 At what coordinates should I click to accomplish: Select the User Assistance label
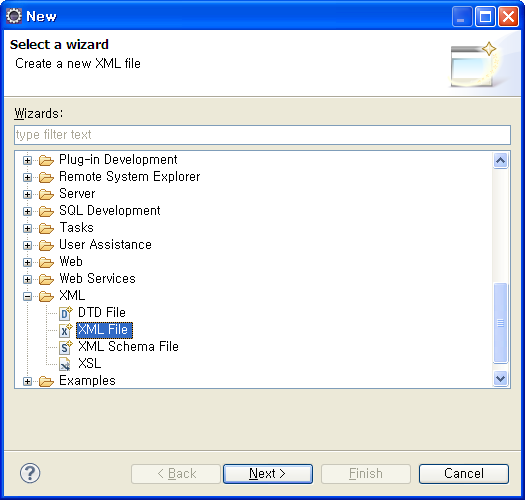coord(105,245)
